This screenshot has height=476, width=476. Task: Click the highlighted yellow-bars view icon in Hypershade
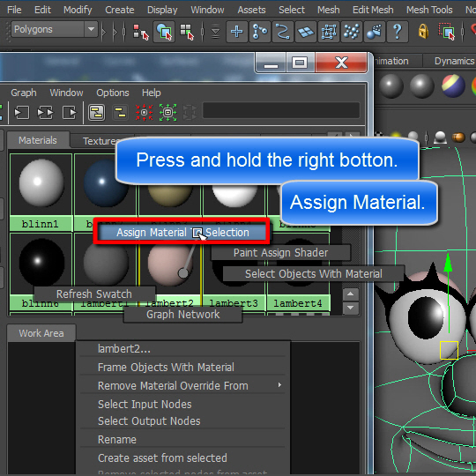click(x=97, y=113)
